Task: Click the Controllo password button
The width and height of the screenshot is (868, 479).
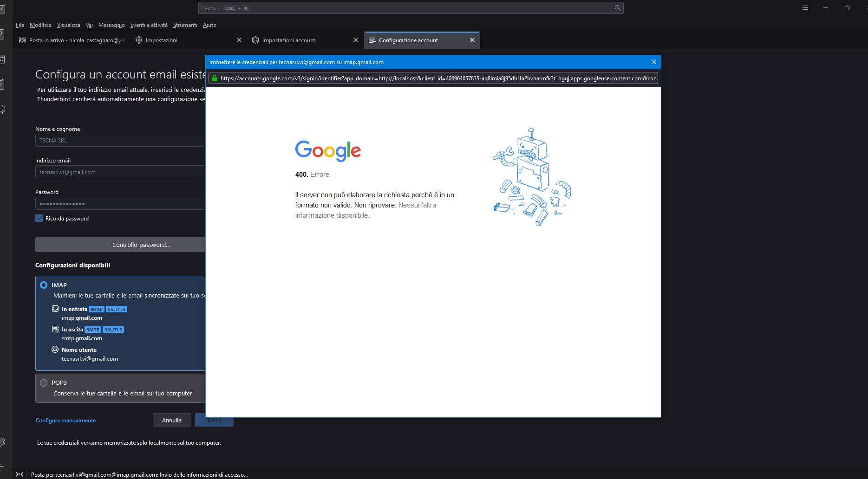Action: click(x=121, y=245)
